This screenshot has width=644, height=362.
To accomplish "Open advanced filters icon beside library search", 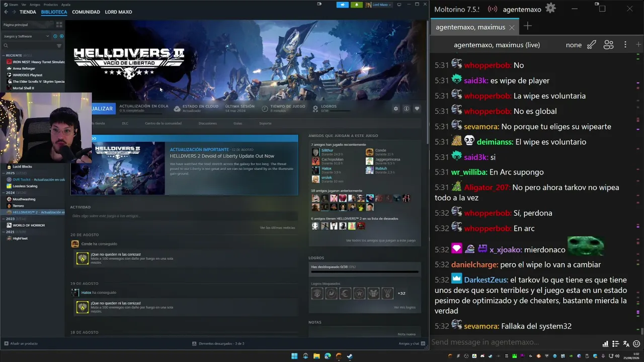I will pyautogui.click(x=59, y=46).
